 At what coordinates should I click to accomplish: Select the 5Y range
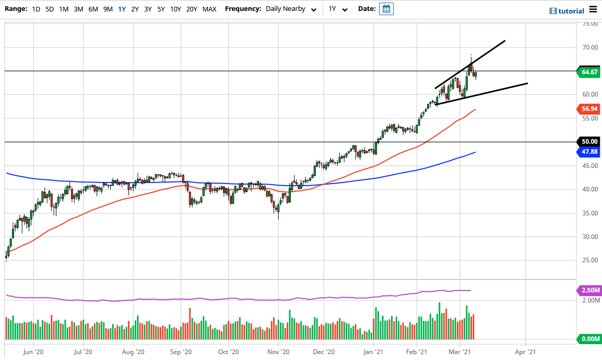pyautogui.click(x=160, y=9)
